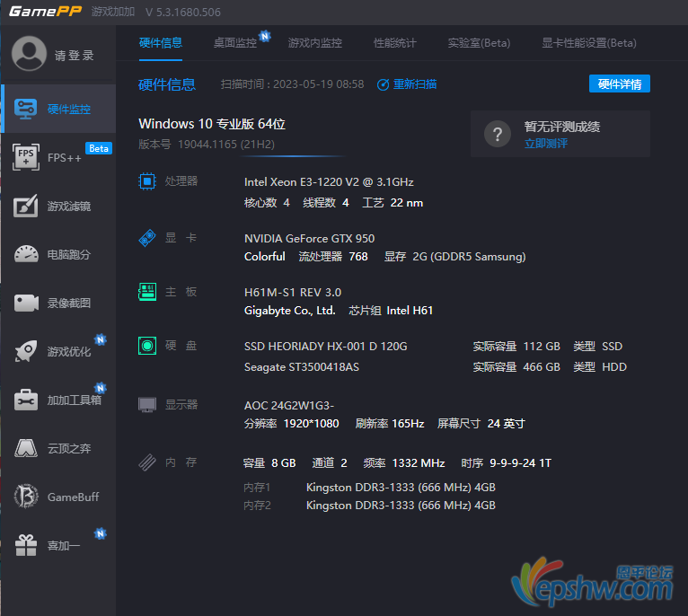Select the 硬件监控 menu label
The image size is (688, 616).
(x=69, y=110)
